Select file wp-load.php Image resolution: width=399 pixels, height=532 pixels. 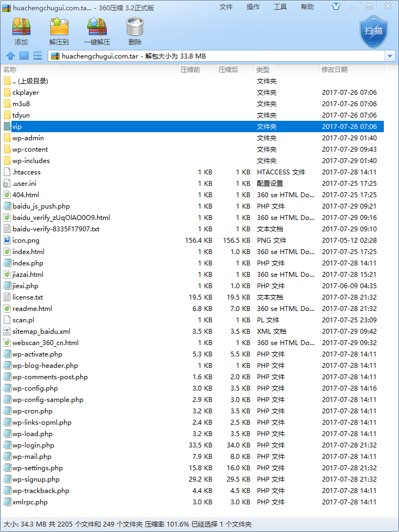point(192,433)
